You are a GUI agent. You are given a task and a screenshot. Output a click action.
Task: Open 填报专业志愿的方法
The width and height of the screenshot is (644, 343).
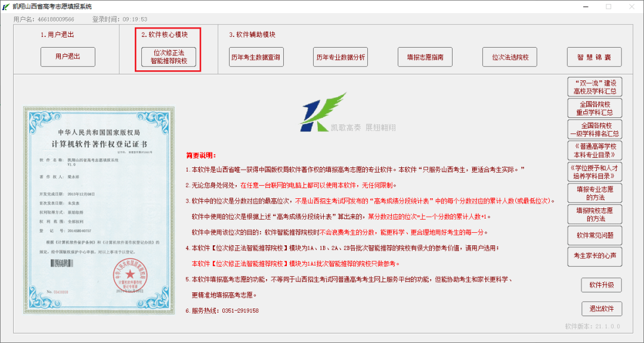[x=595, y=194]
